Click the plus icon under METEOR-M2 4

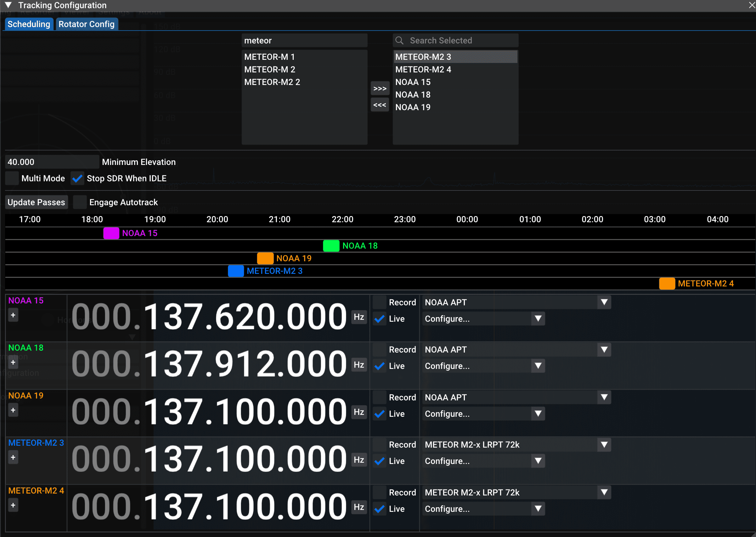[x=13, y=505]
